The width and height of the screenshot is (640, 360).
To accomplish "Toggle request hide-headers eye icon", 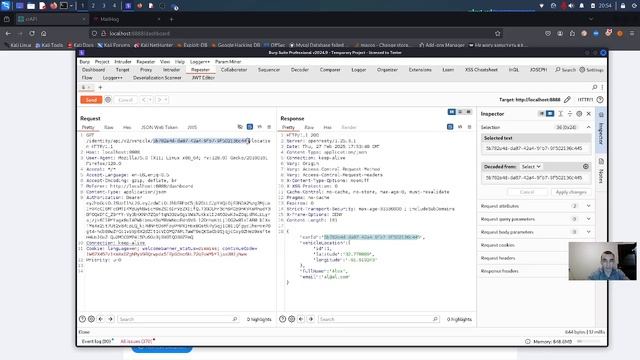I will (240, 127).
